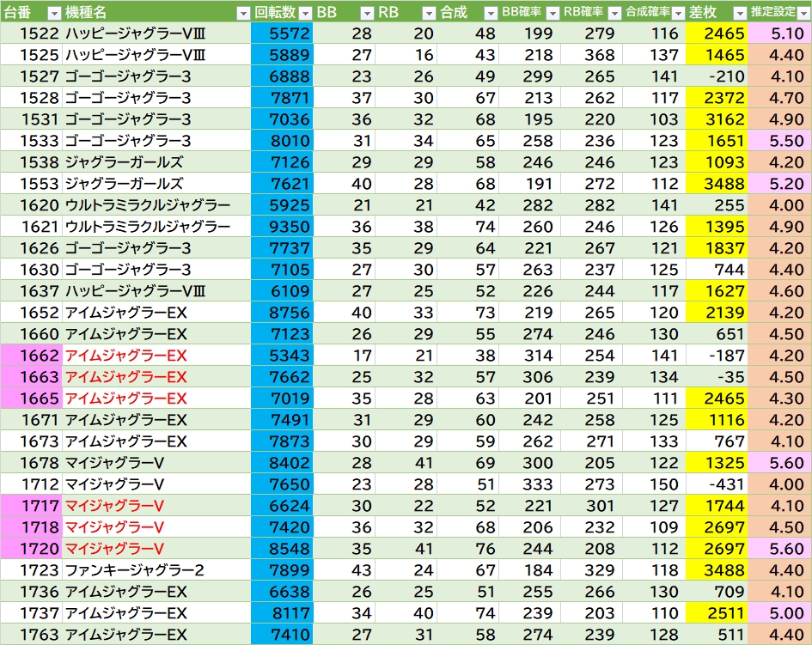The image size is (812, 645).
Task: Select yellow 差枚 cell 3162
Action: point(717,119)
